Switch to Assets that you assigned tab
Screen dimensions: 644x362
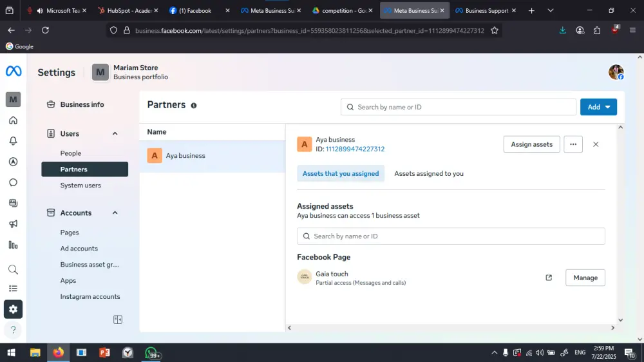[341, 173]
